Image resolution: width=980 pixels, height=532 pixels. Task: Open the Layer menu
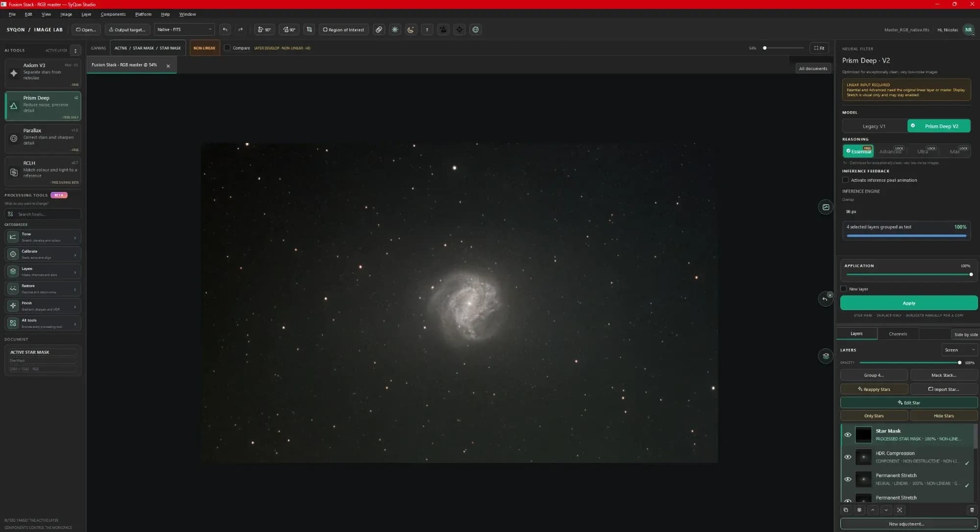(86, 14)
